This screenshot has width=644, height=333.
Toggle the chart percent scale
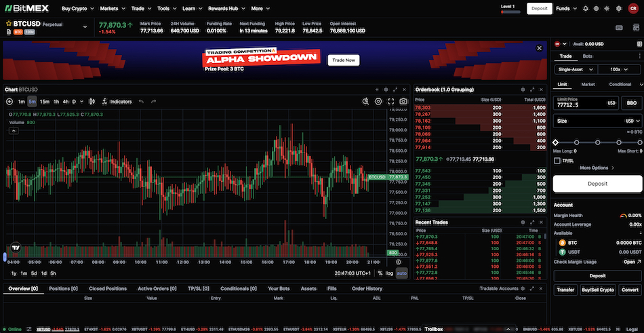380,273
